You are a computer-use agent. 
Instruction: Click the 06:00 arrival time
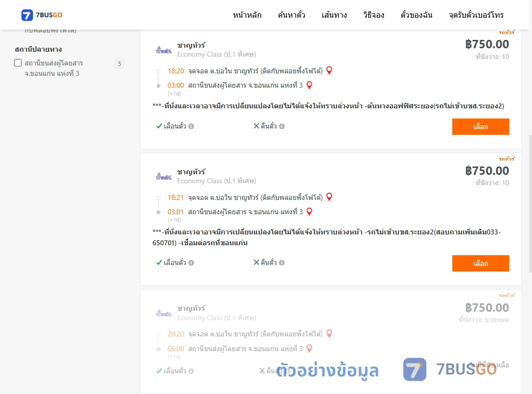pos(176,349)
